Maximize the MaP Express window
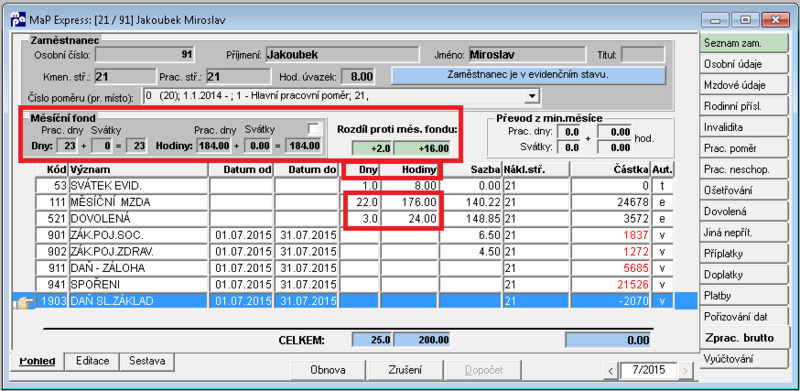This screenshot has width=800, height=391. point(745,20)
